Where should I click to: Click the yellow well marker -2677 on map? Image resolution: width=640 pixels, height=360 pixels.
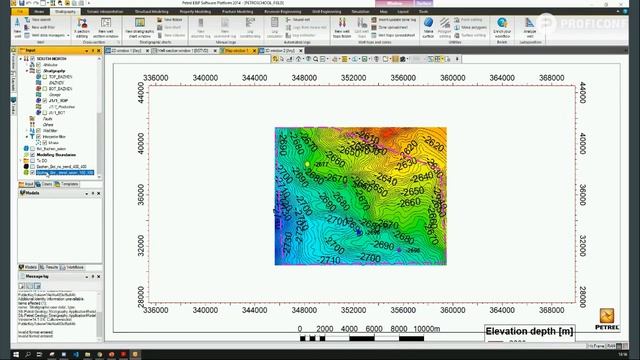(x=307, y=164)
